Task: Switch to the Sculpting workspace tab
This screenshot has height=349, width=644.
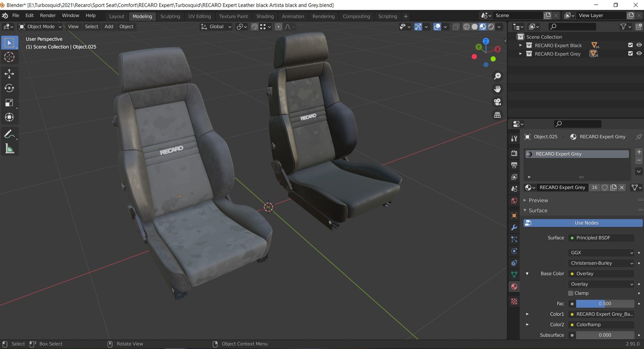Action: tap(170, 16)
